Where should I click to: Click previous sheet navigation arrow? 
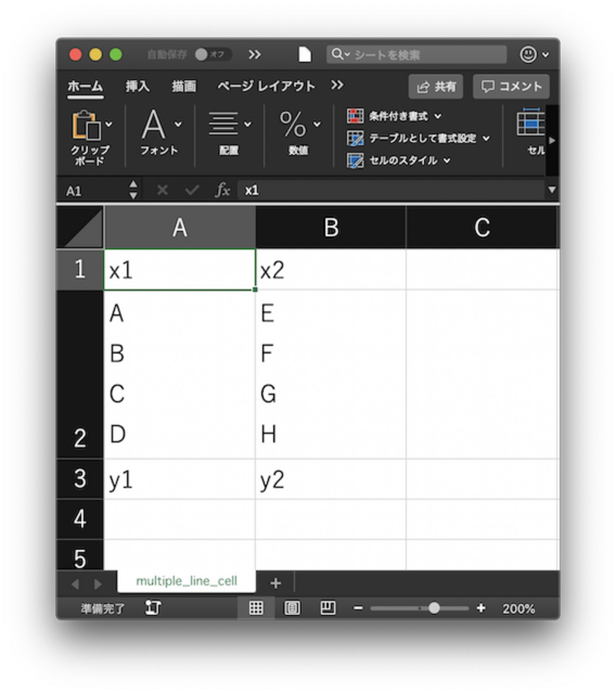pos(75,584)
